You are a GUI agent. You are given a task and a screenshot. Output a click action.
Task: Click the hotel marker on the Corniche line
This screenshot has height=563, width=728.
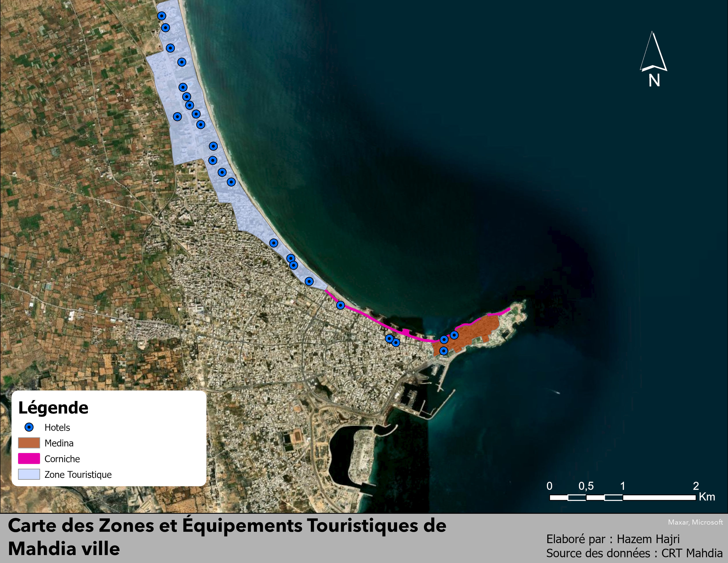pyautogui.click(x=340, y=305)
